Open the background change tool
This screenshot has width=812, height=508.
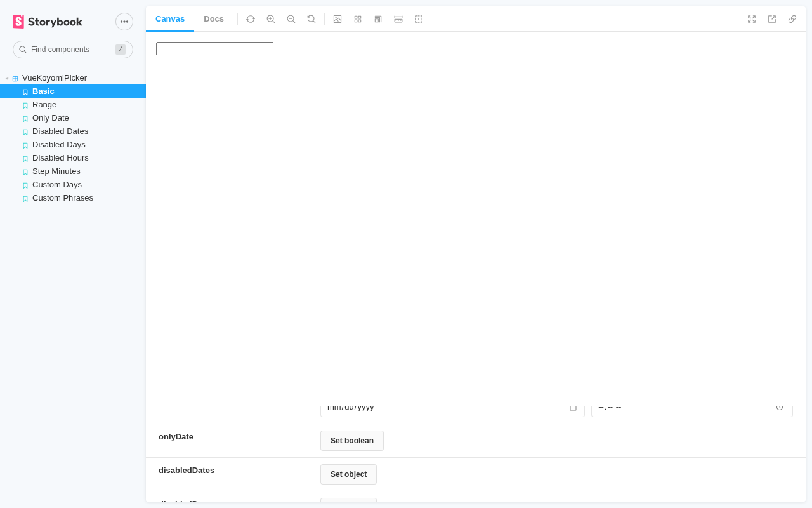click(337, 19)
